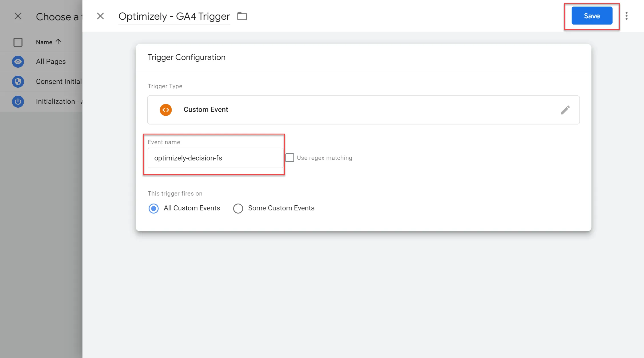Choose the All Pages trigger
The image size is (644, 358).
(x=41, y=62)
